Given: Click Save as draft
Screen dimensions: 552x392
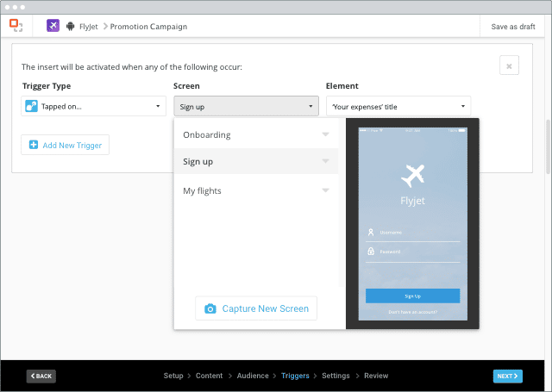Looking at the screenshot, I should [513, 27].
